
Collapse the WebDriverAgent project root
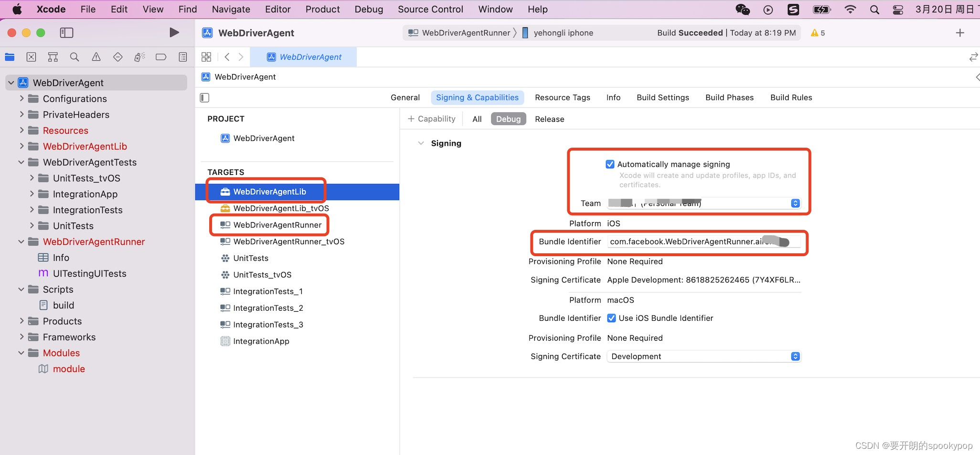[11, 83]
